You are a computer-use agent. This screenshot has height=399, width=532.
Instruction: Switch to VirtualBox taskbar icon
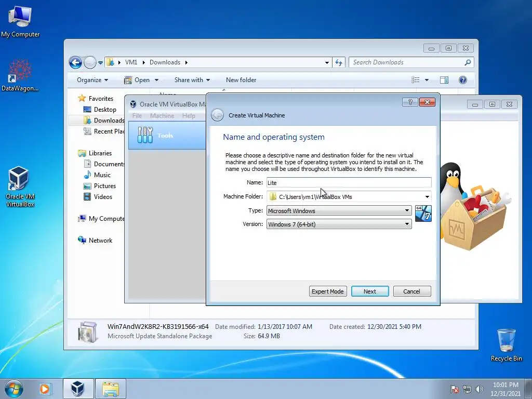pos(78,389)
